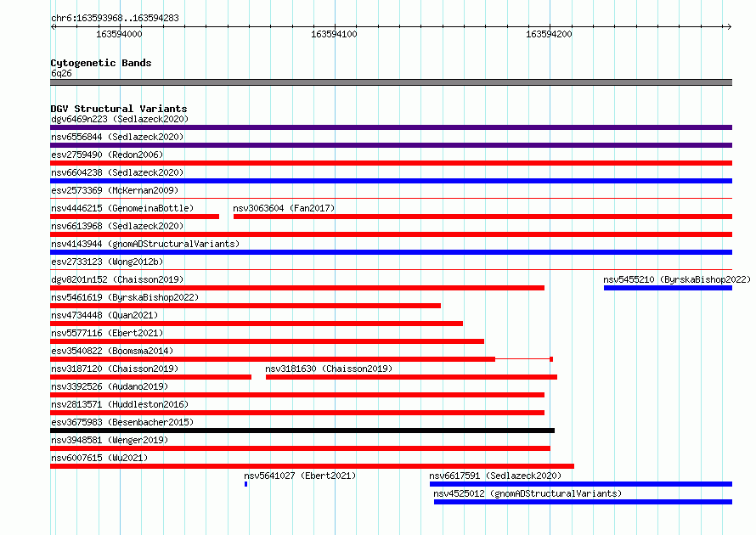Viewport: 756px width, 535px height.
Task: Select the black bar of esv3675983
Action: click(x=302, y=431)
